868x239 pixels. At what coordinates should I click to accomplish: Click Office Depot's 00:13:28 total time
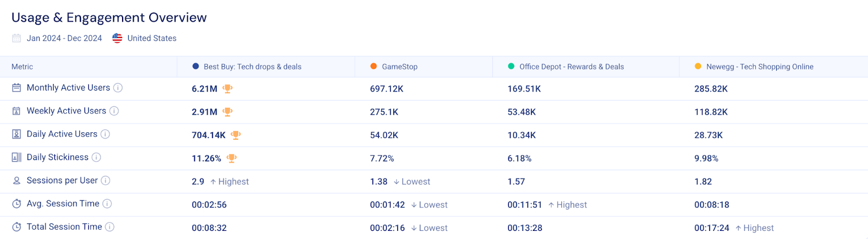tap(525, 229)
